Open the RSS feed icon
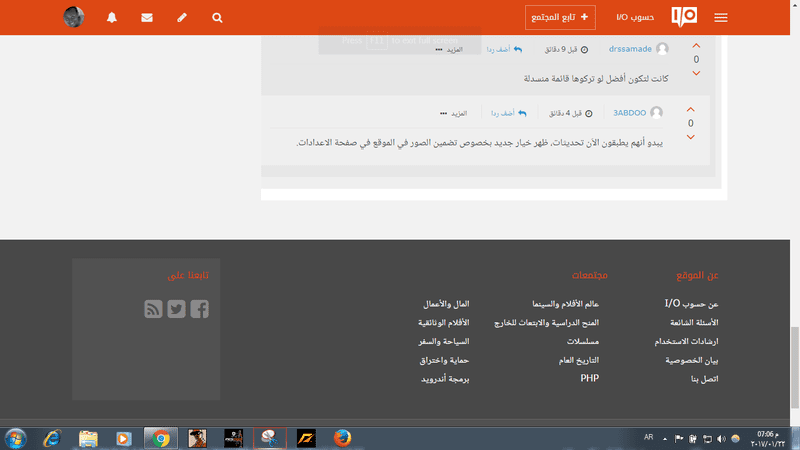This screenshot has height=450, width=800. tap(153, 309)
